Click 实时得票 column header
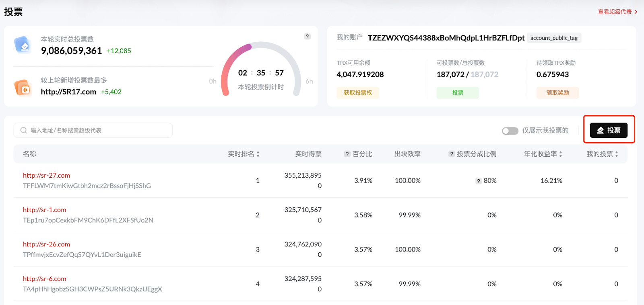The image size is (644, 305). pos(308,154)
